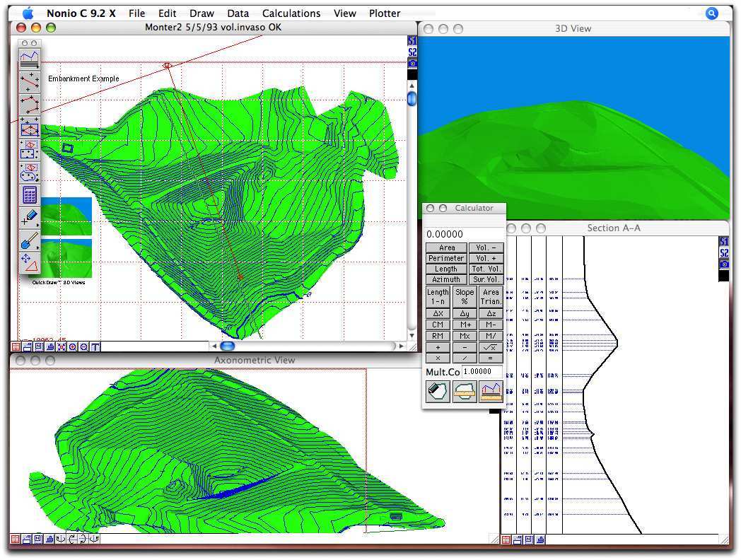Select the rectangle with inscribed ellipse tool
This screenshot has width=741, height=560.
pyautogui.click(x=29, y=127)
